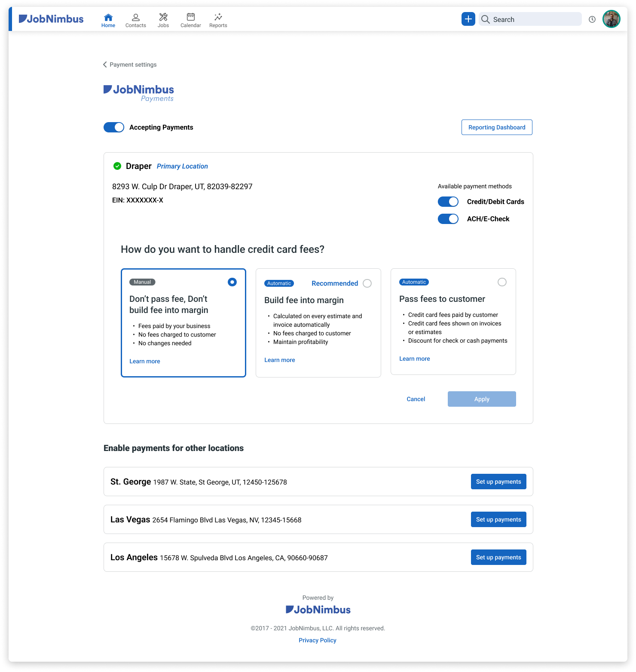
Task: Click the Automatic badge on Pass fees card
Action: pyautogui.click(x=414, y=282)
